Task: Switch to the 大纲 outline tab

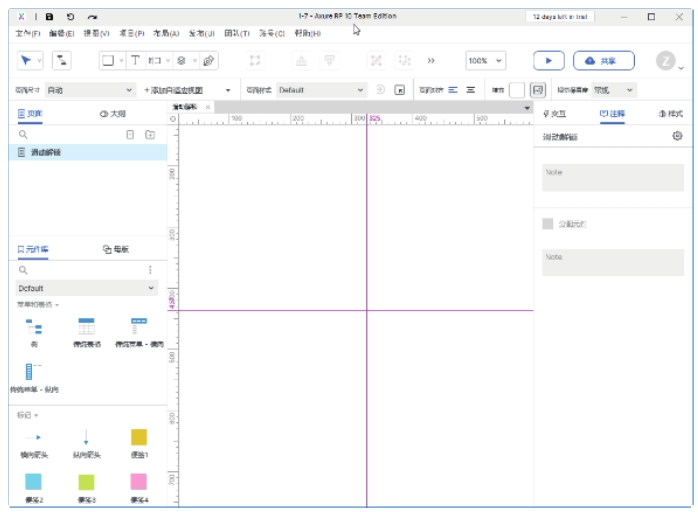Action: [112, 114]
